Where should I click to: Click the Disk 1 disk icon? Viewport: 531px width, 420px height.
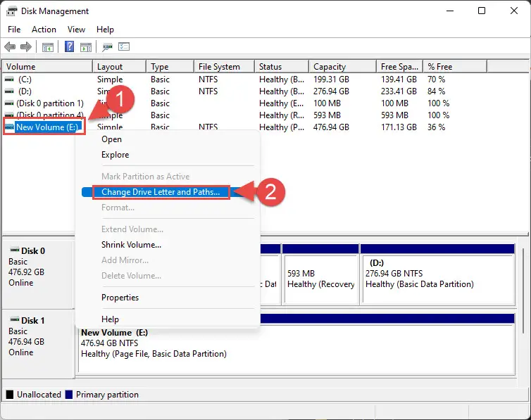[15, 319]
